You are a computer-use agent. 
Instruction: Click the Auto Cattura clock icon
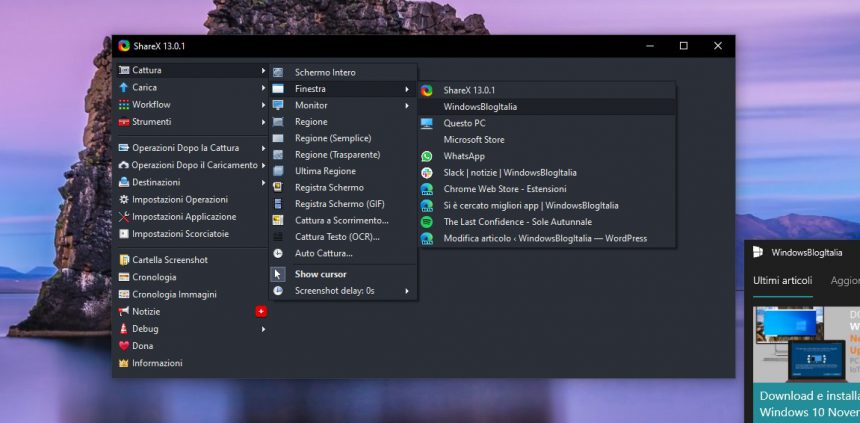278,253
